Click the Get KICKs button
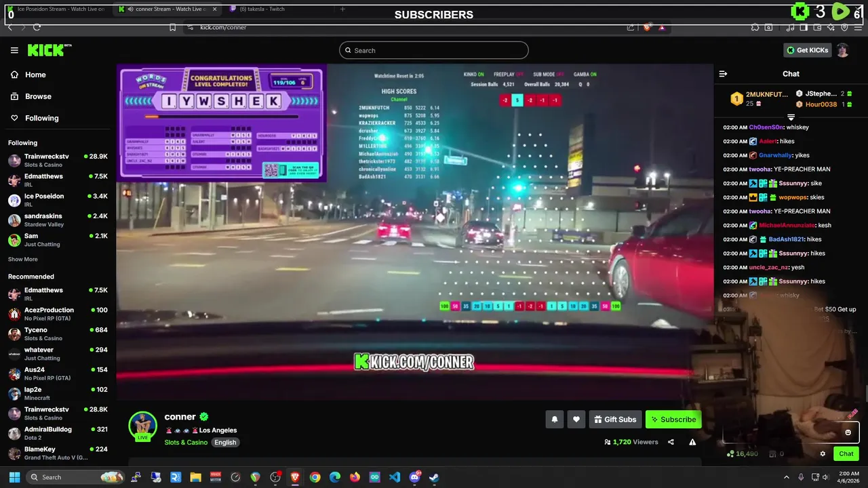The height and width of the screenshot is (488, 868). tap(807, 50)
